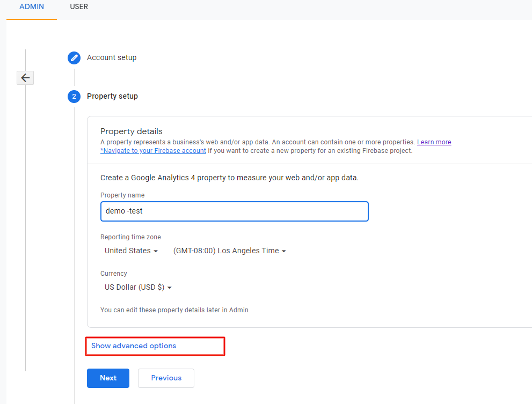
Task: Click the currency dropdown arrow
Action: point(170,288)
